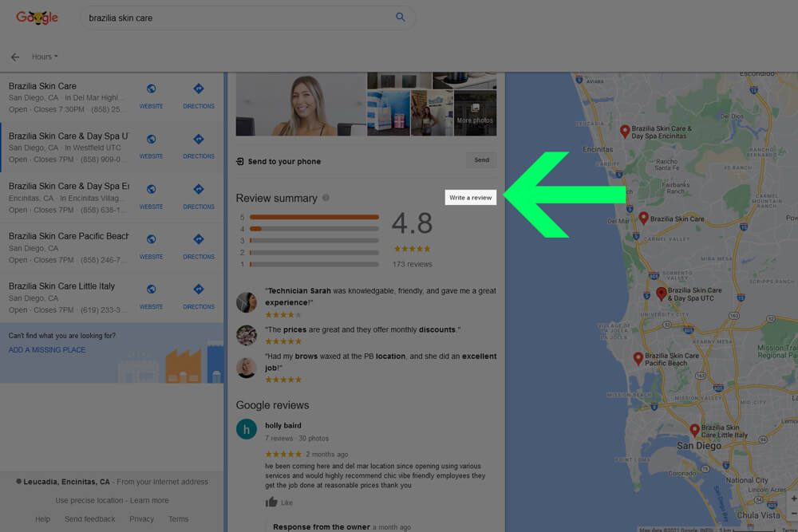Image resolution: width=798 pixels, height=532 pixels.
Task: Click the 5-star rating bar
Action: pos(314,217)
